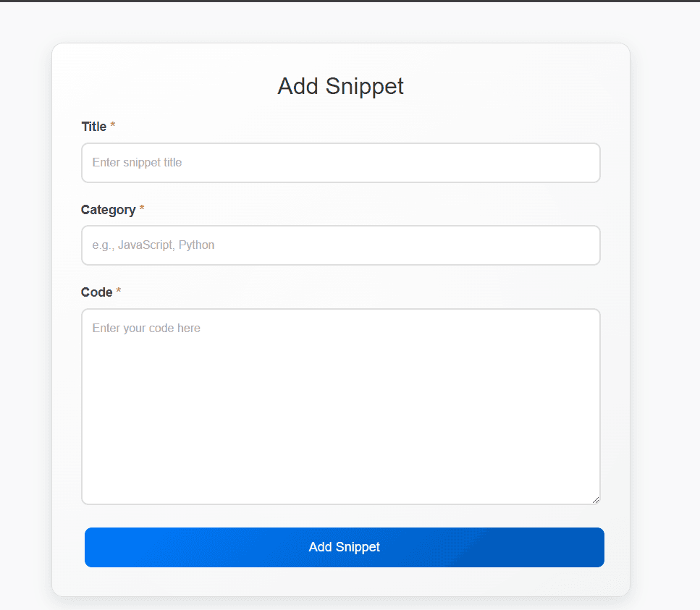This screenshot has height=610, width=700.
Task: Click the word "Snippet" in the heading
Action: (364, 86)
